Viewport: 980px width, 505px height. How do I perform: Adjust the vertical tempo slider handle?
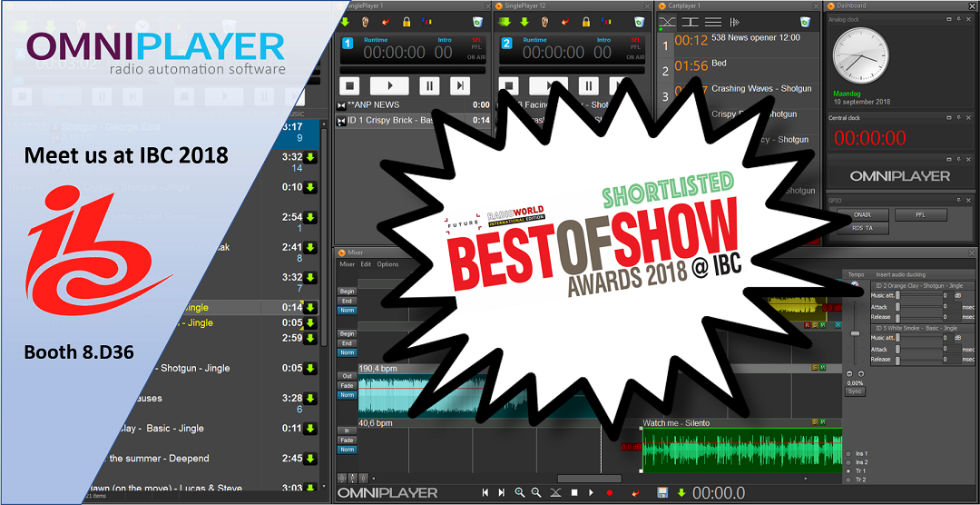tap(855, 333)
